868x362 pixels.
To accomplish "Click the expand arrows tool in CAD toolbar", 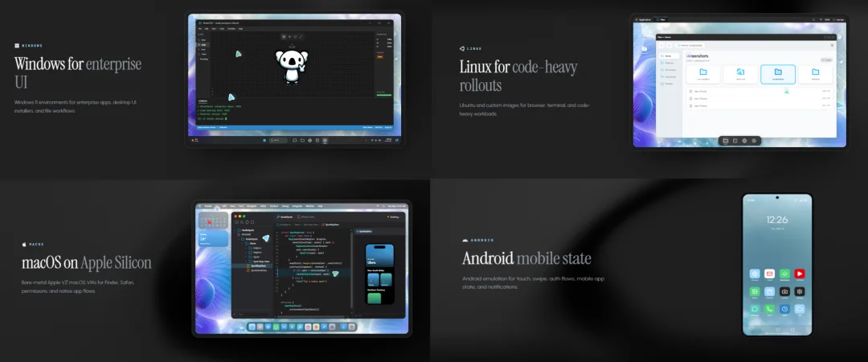I will click(301, 36).
